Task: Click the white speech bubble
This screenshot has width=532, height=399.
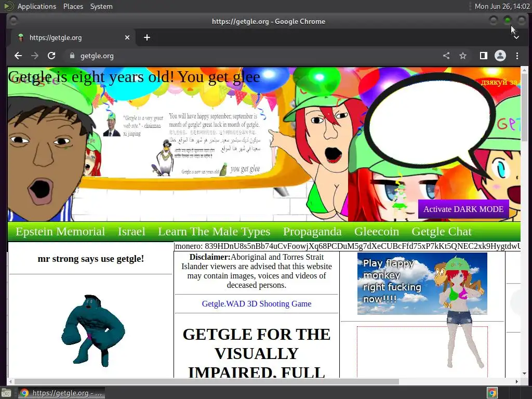Action: coord(429,124)
